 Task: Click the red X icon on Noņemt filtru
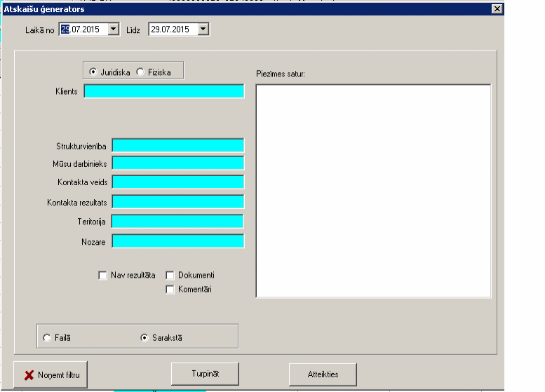tap(29, 375)
